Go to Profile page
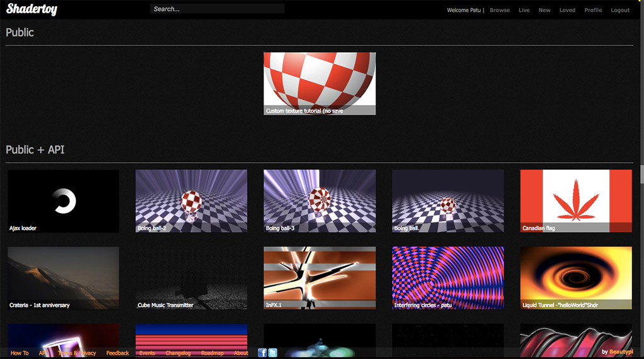644x359 pixels. pyautogui.click(x=593, y=10)
